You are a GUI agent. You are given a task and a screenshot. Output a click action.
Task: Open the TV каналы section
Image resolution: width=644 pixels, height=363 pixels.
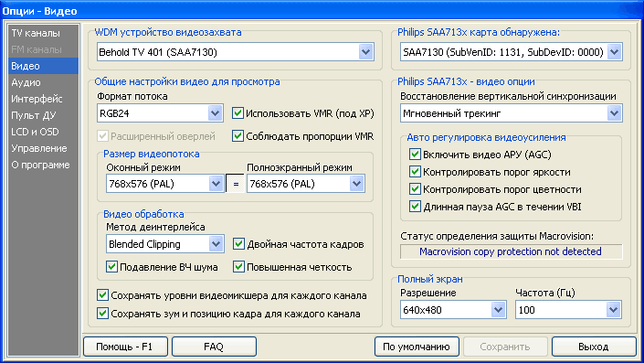[x=43, y=33]
